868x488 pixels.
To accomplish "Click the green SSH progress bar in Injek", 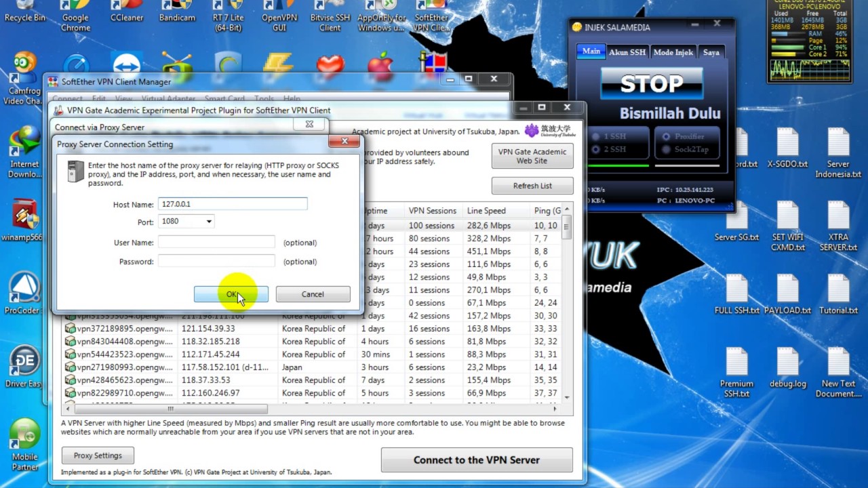I will 618,165.
